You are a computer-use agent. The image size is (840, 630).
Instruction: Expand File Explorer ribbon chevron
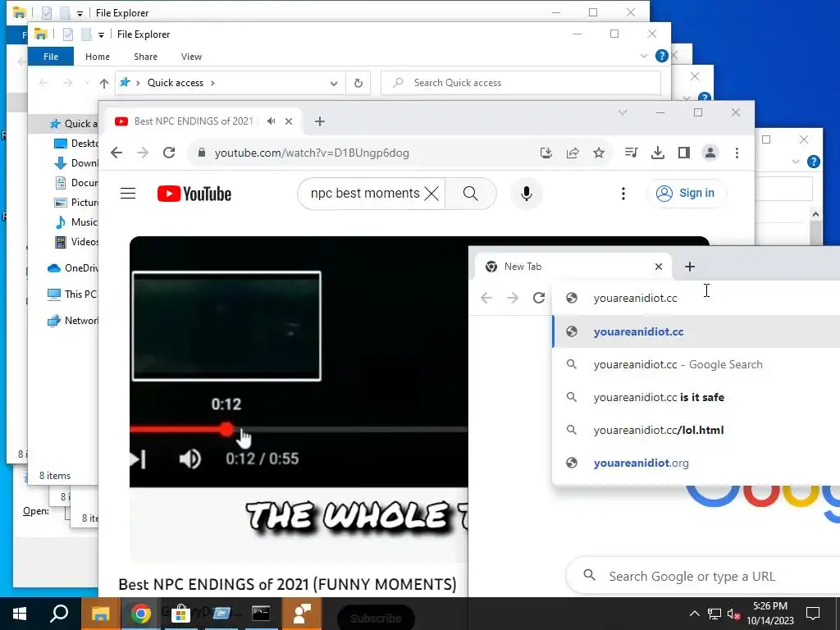pos(644,56)
